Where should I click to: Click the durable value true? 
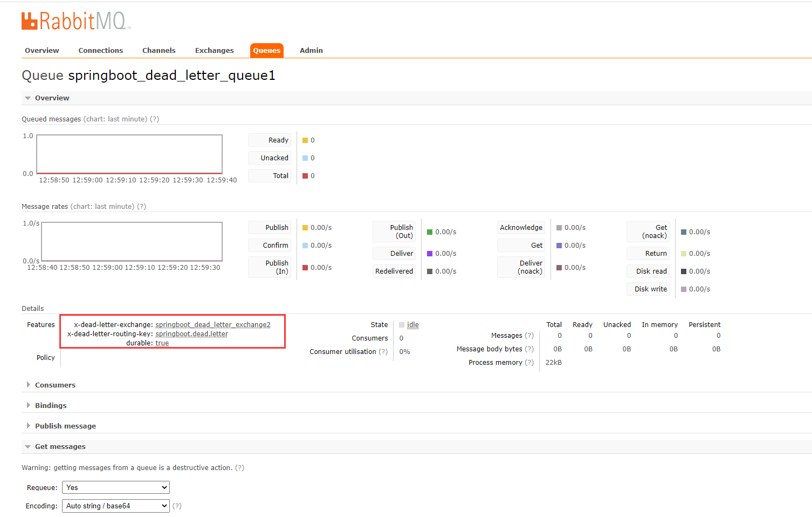162,343
